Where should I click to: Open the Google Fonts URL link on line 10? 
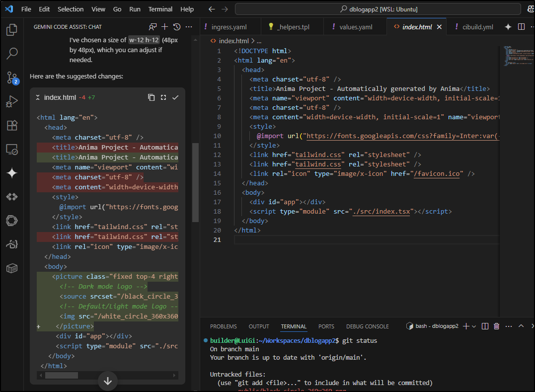403,136
